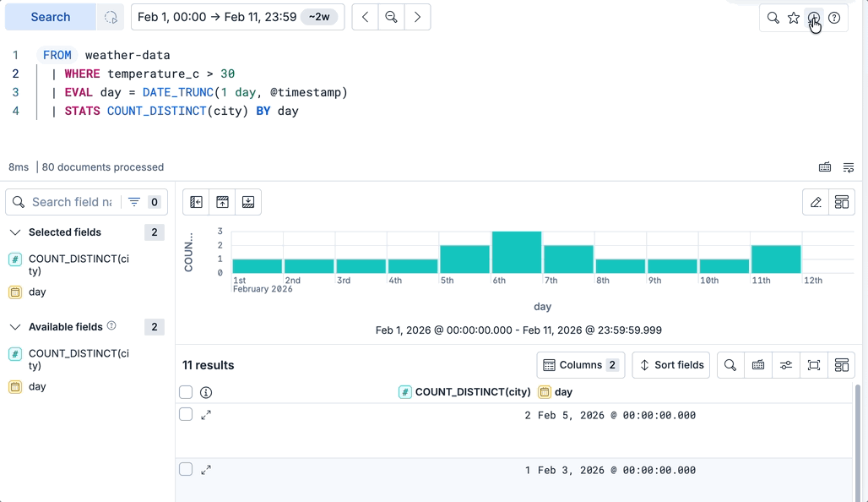
Task: Collapse the sidebar using the panel icon
Action: point(196,202)
